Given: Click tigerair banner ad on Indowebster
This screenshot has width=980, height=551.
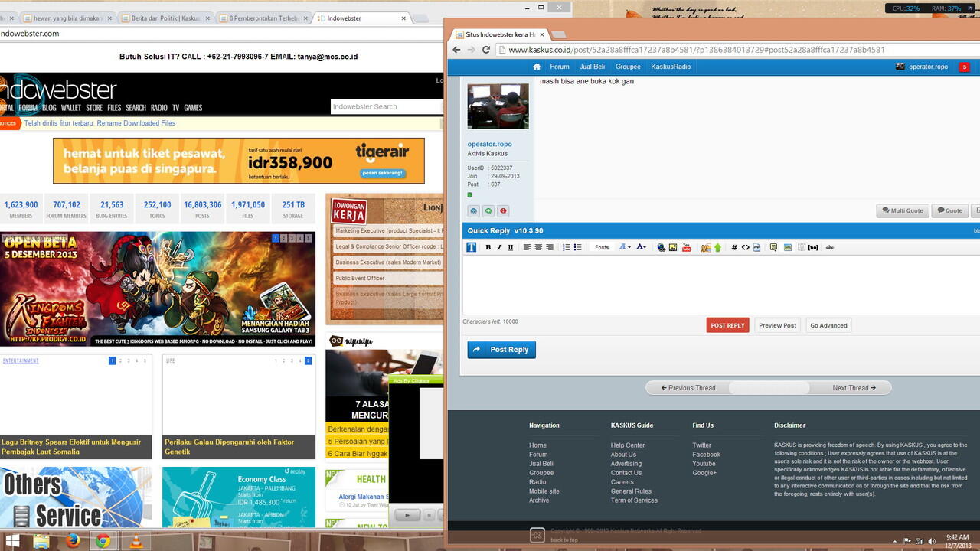Looking at the screenshot, I should 238,161.
